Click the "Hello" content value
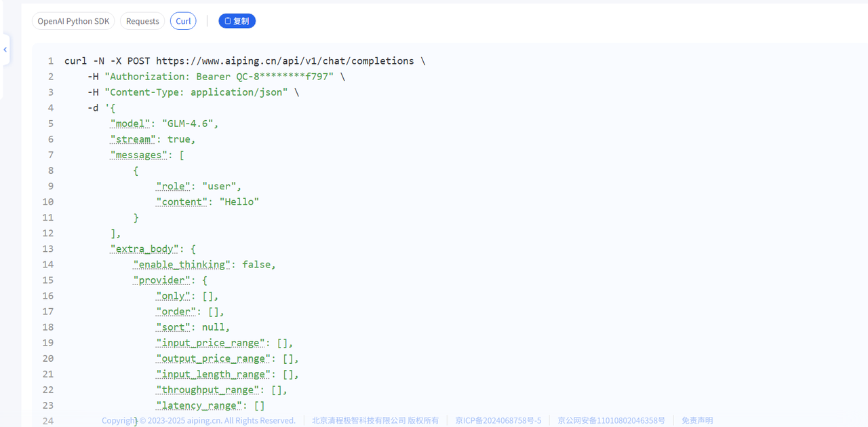The width and height of the screenshot is (868, 427). coord(239,202)
